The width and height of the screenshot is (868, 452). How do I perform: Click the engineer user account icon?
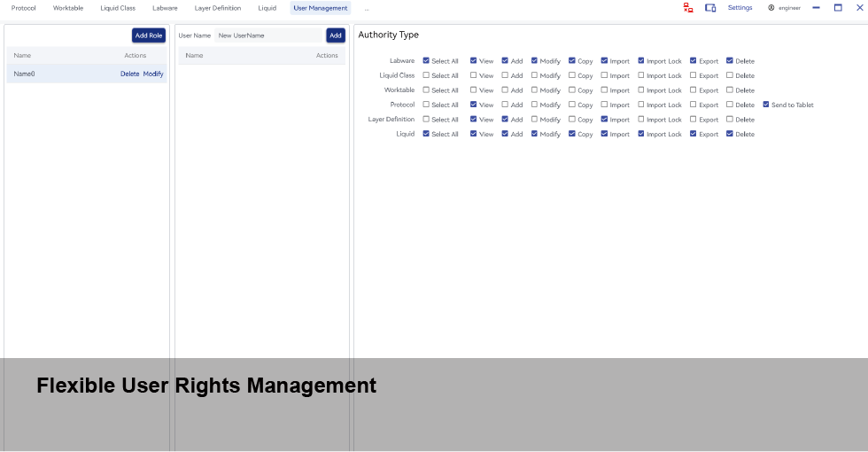[771, 8]
